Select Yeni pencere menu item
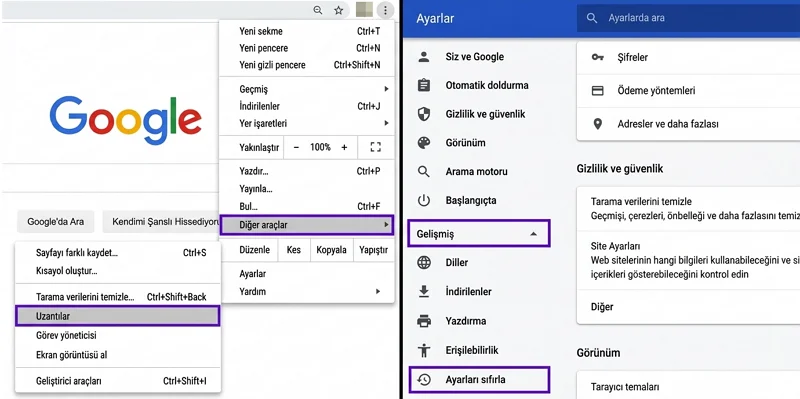The image size is (800, 399). [307, 48]
